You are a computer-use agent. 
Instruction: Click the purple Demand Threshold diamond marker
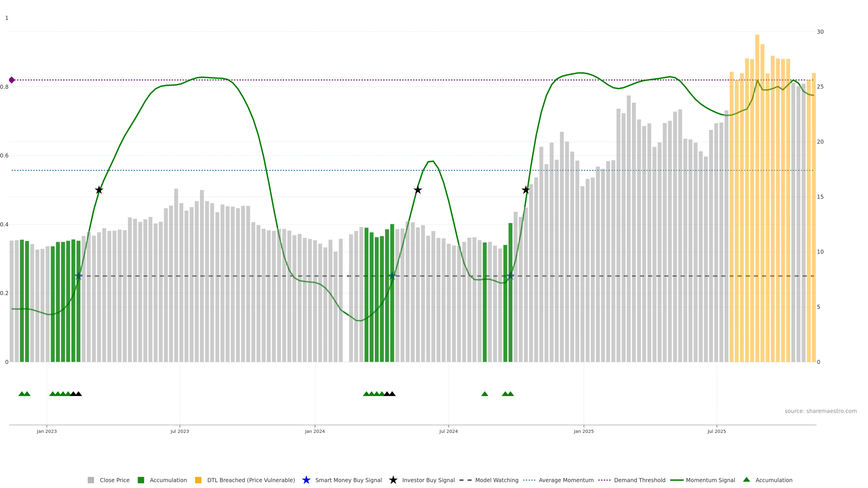pyautogui.click(x=12, y=80)
